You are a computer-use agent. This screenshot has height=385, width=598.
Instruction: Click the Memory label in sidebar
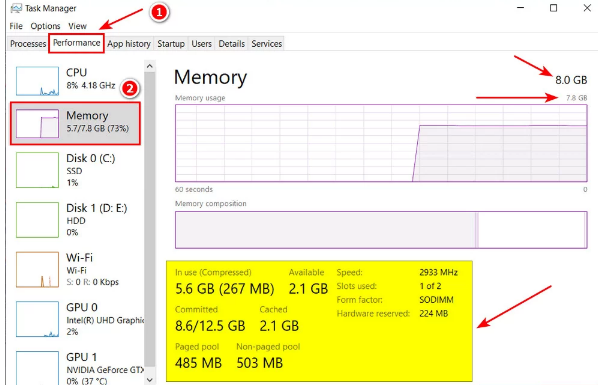pos(87,115)
